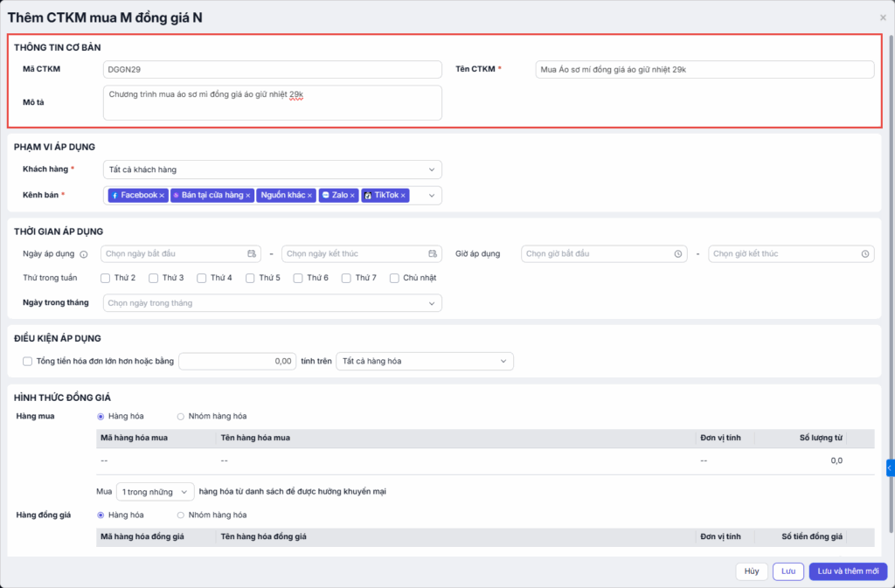Click Chọn ngày kết thúc field
The image size is (895, 588).
click(361, 253)
